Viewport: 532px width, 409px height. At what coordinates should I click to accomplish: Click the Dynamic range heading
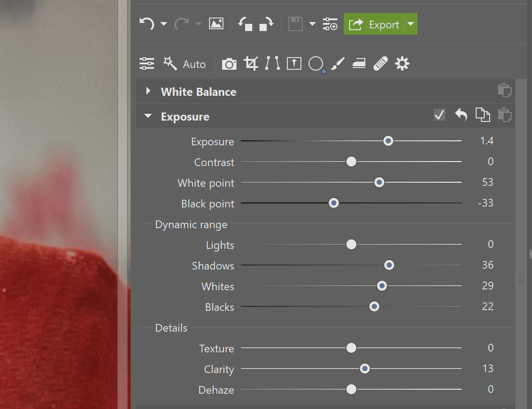click(191, 225)
